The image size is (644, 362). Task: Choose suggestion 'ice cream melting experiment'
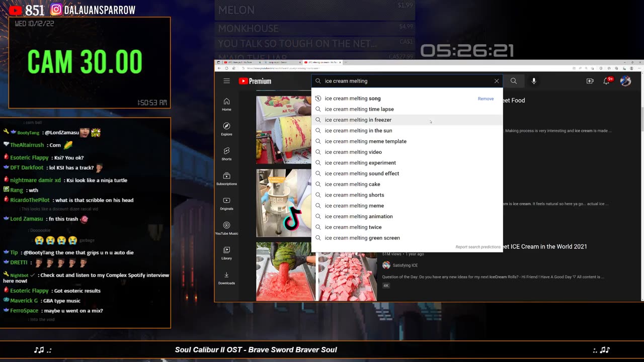[x=407, y=163]
